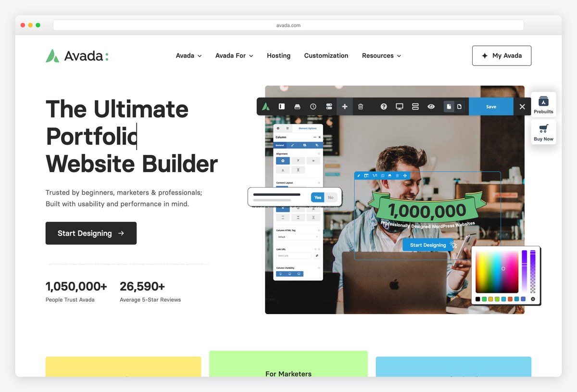
Task: Click the plus add element icon
Action: 345,107
